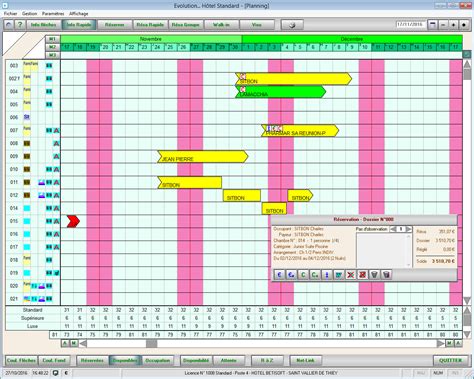Click the blue exclamation info icon in popup
This screenshot has height=379, width=474.
(x=327, y=275)
